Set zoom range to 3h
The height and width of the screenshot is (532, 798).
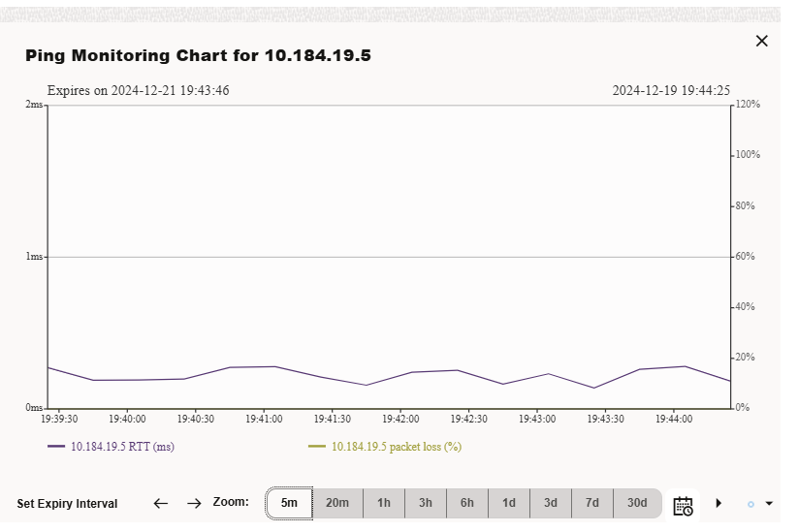pyautogui.click(x=426, y=503)
